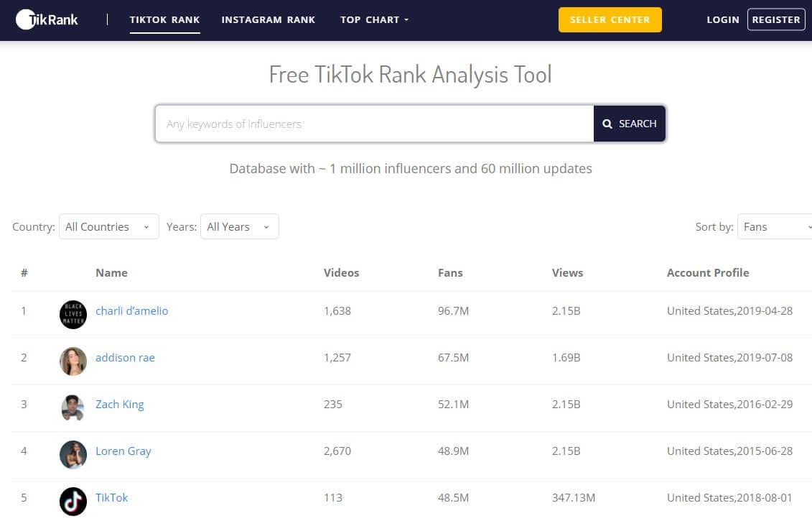This screenshot has width=812, height=521.
Task: Click the magnifier icon in Search button
Action: tap(607, 124)
